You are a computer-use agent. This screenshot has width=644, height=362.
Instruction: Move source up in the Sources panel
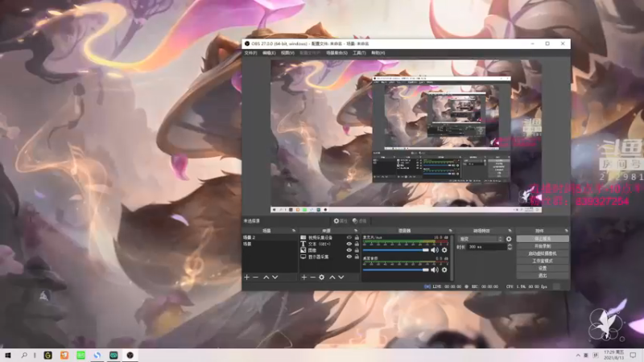point(332,278)
